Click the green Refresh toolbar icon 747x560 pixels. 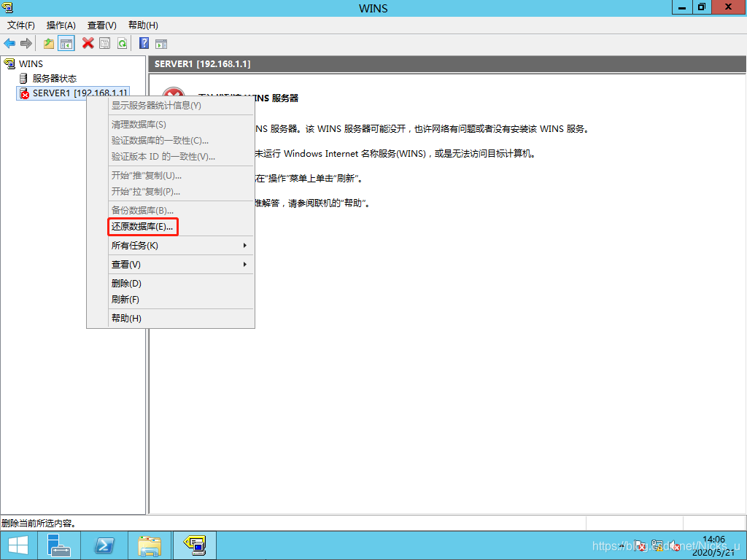coord(123,44)
